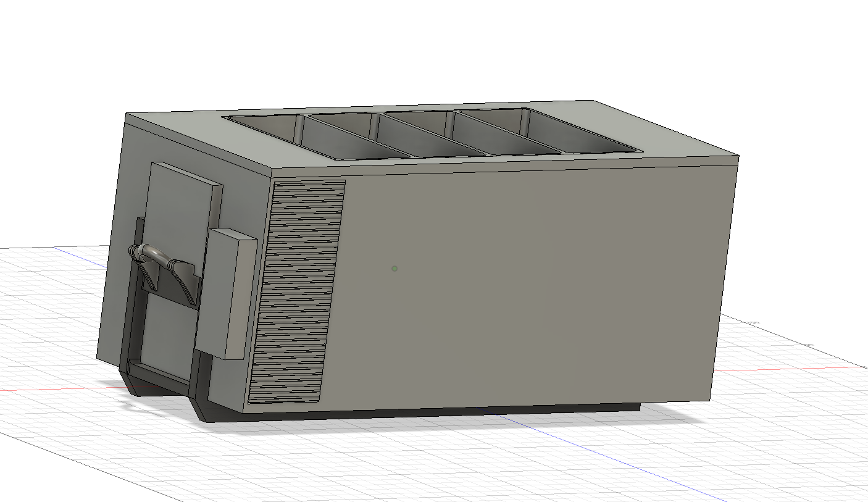Select the louvered vent grille on side
The height and width of the screenshot is (502, 868).
(296, 290)
